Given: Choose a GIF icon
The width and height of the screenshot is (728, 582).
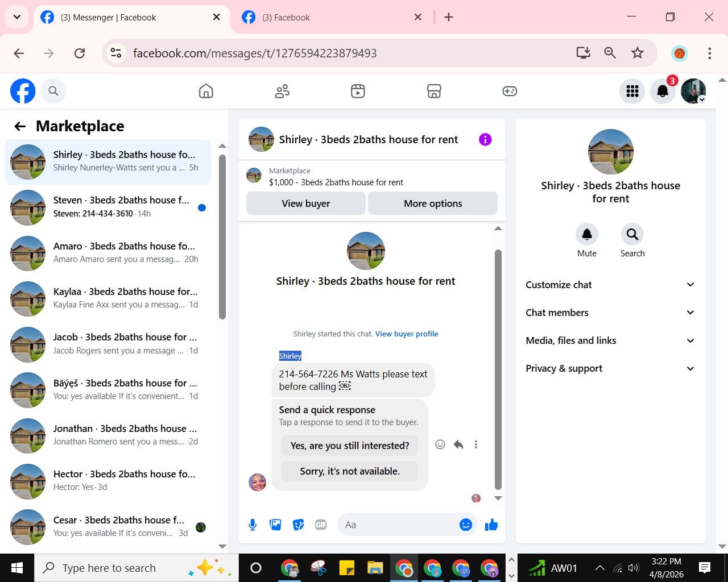Looking at the screenshot, I should 321,525.
